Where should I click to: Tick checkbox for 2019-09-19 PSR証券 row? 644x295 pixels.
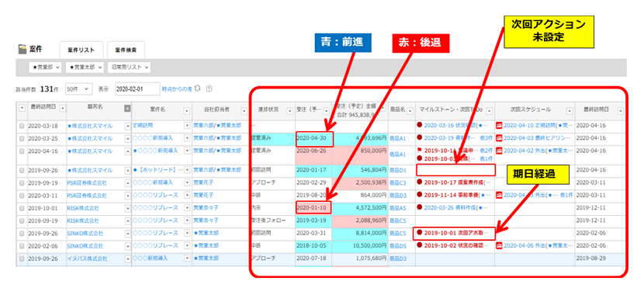click(x=22, y=183)
